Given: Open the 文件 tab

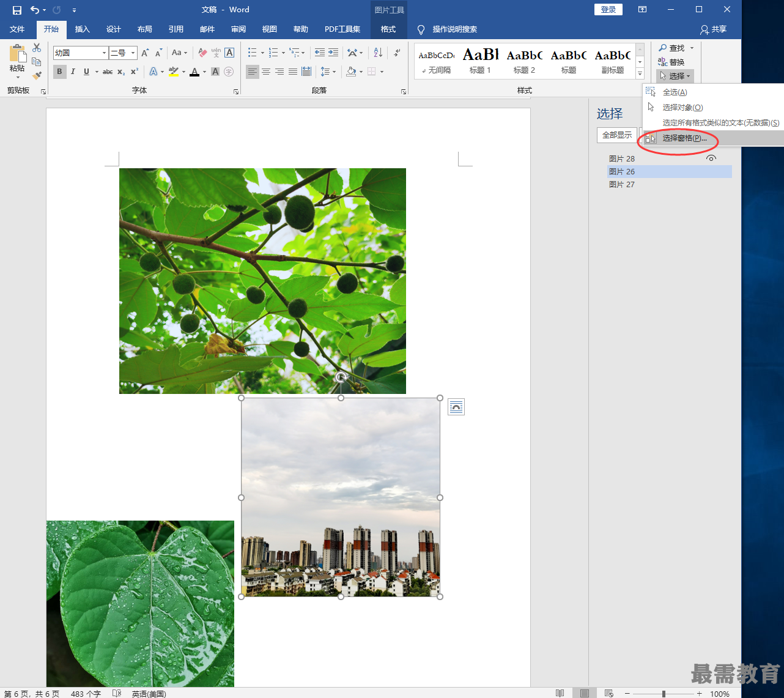Looking at the screenshot, I should [x=17, y=29].
